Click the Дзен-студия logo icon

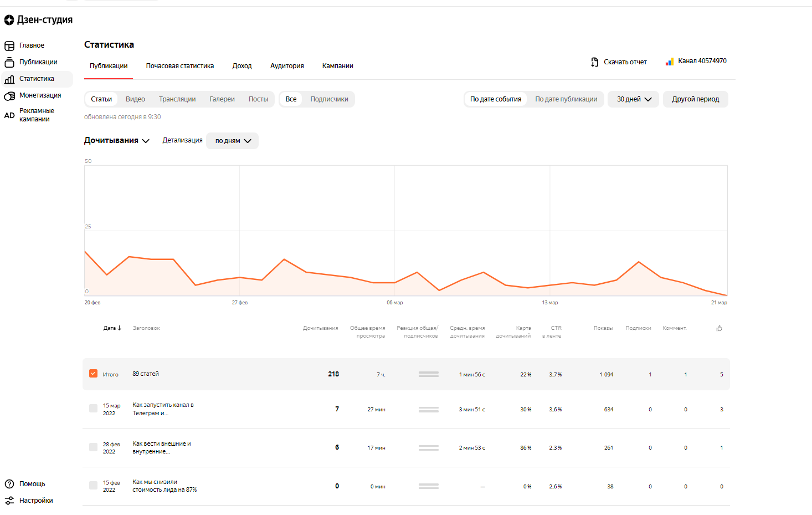[x=9, y=20]
